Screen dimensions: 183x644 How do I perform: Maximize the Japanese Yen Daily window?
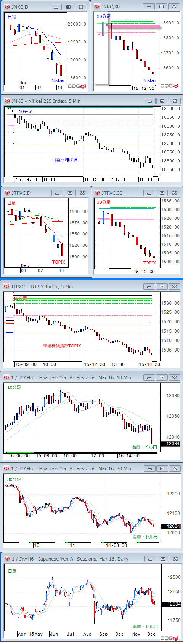pos(163,559)
